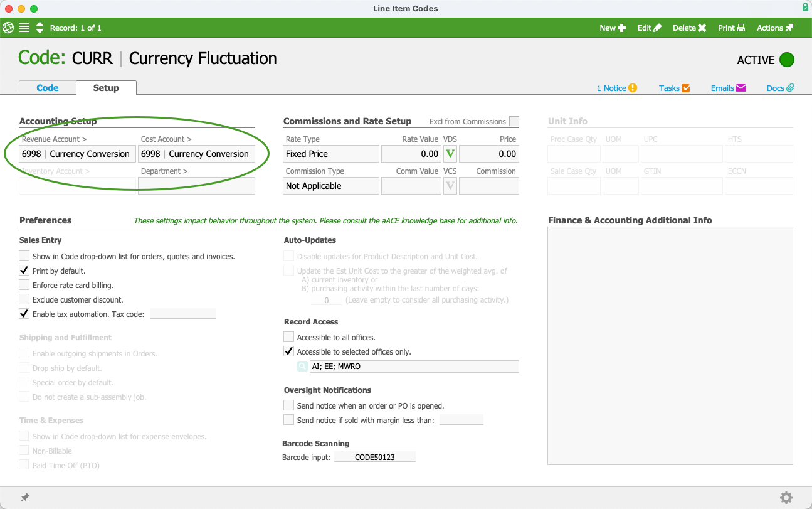This screenshot has height=509, width=812.
Task: Check Exclude customer discount
Action: 24,299
